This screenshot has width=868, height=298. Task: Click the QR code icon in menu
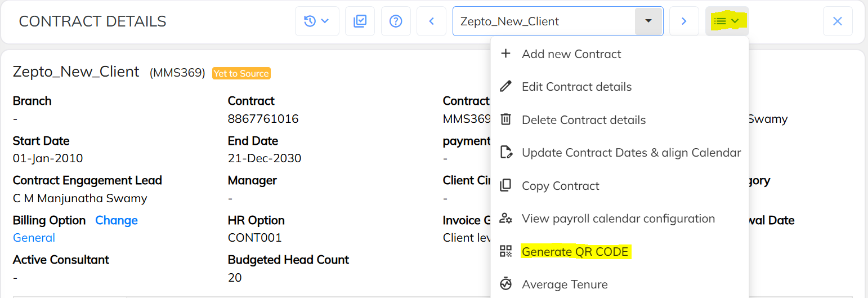point(506,251)
